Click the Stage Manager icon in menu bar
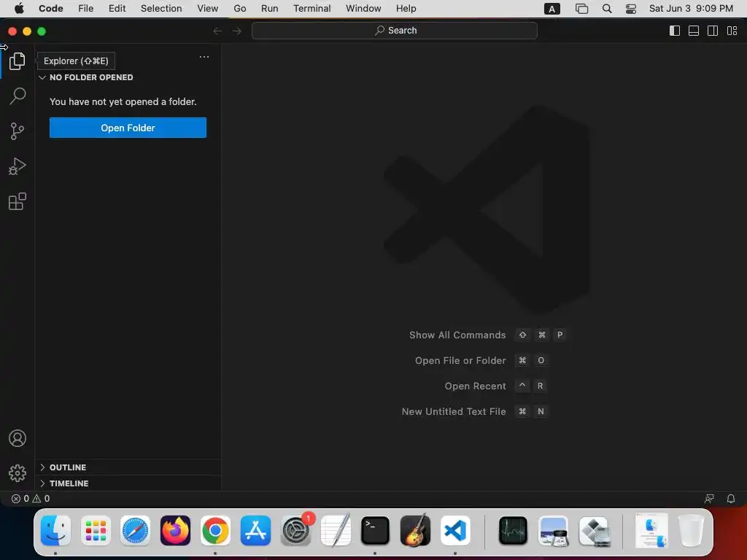The width and height of the screenshot is (747, 560). [581, 9]
